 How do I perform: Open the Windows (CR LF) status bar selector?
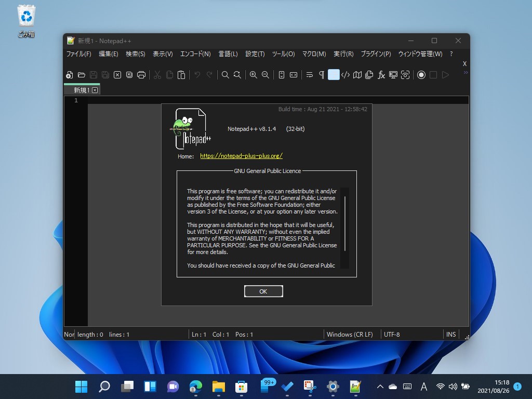[350, 334]
